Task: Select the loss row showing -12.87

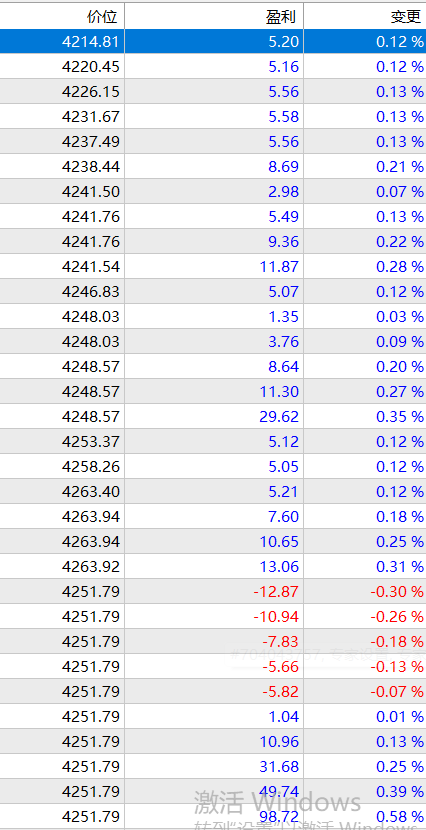Action: point(213,591)
